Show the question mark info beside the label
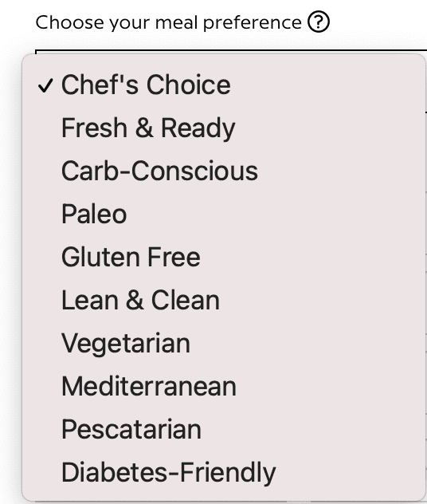The height and width of the screenshot is (504, 427). pyautogui.click(x=318, y=22)
